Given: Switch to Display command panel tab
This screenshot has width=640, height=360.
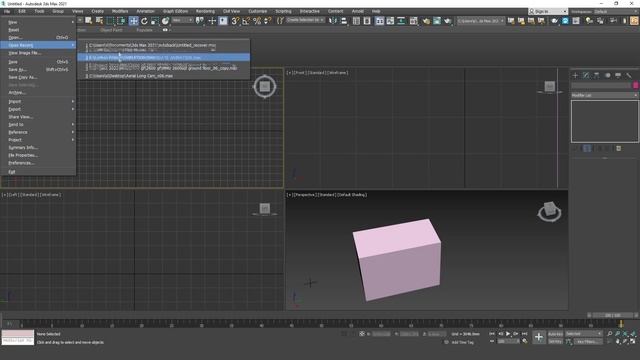Looking at the screenshot, I should pyautogui.click(x=618, y=75).
